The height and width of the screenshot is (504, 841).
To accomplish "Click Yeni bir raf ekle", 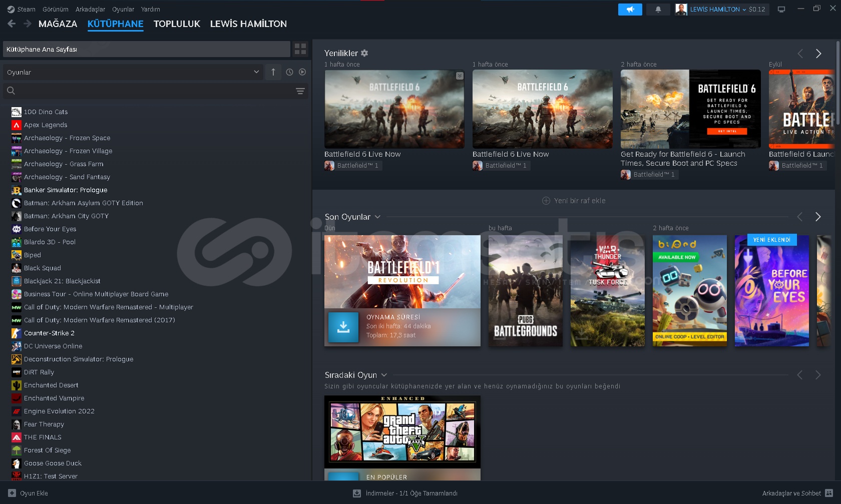I will 574,201.
